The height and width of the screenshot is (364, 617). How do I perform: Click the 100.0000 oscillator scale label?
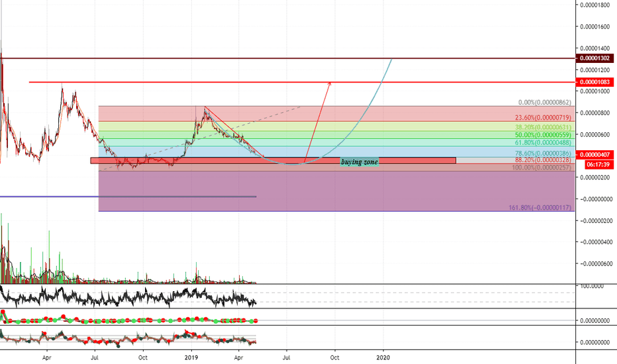(x=591, y=286)
